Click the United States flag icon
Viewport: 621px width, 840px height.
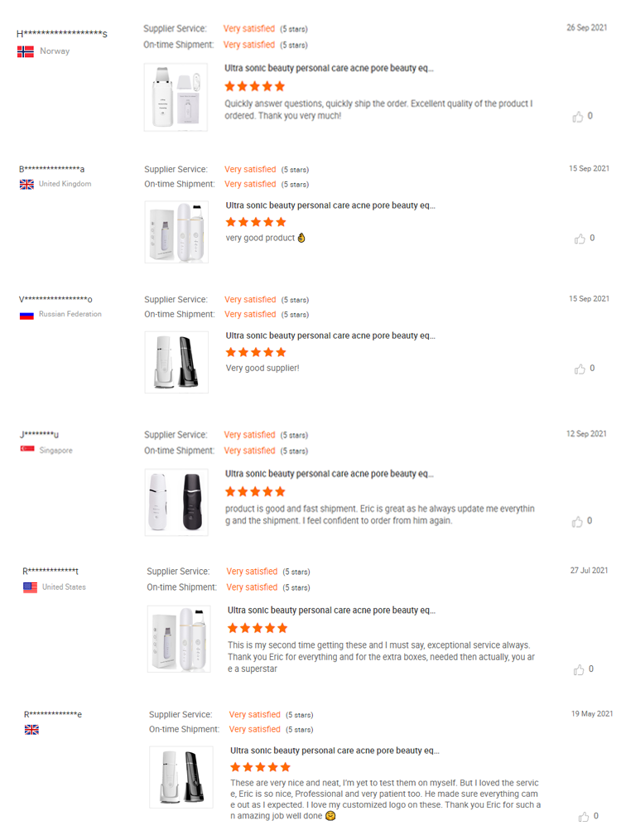pos(30,587)
